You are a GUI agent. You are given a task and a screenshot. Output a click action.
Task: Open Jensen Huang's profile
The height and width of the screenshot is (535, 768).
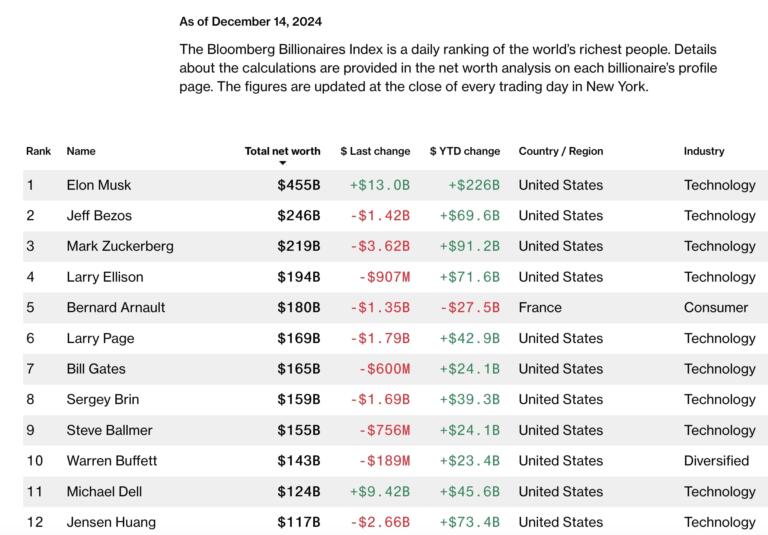[110, 522]
